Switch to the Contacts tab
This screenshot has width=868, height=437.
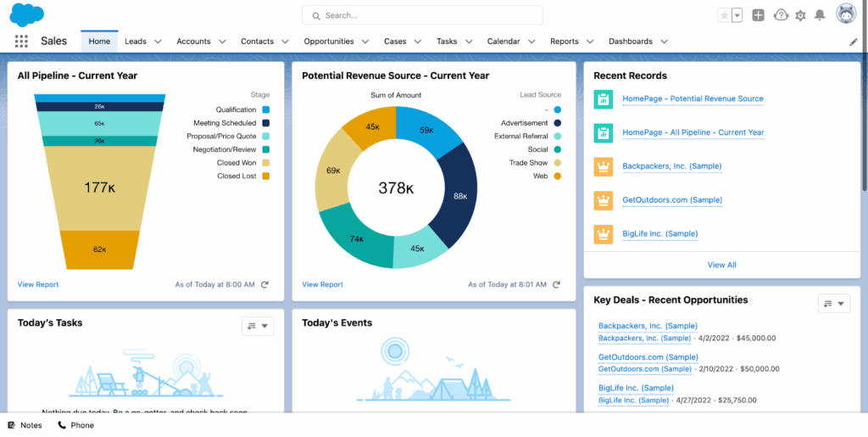(x=258, y=42)
